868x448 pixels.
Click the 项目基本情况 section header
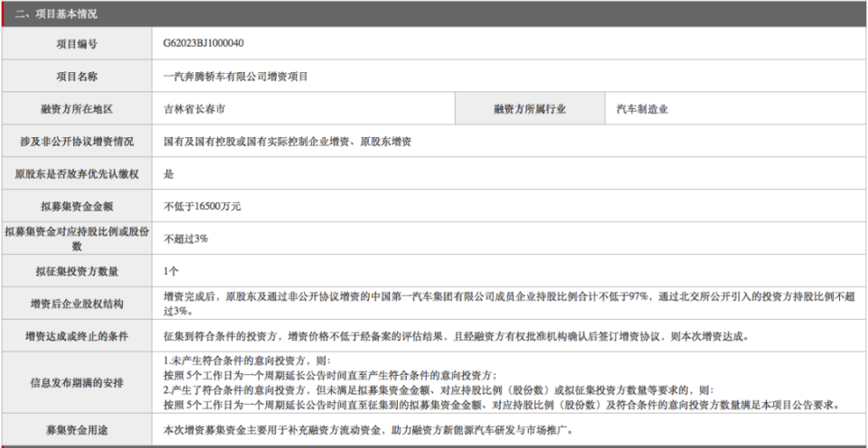tap(56, 14)
